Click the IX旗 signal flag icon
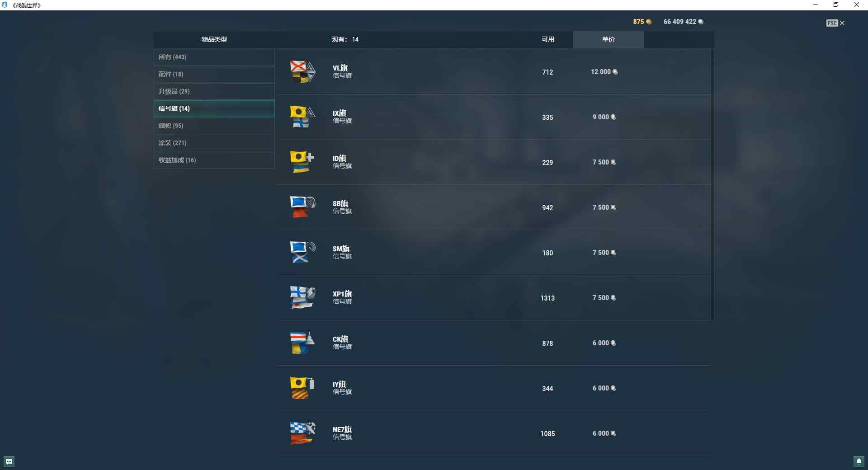868x470 pixels. click(x=302, y=117)
